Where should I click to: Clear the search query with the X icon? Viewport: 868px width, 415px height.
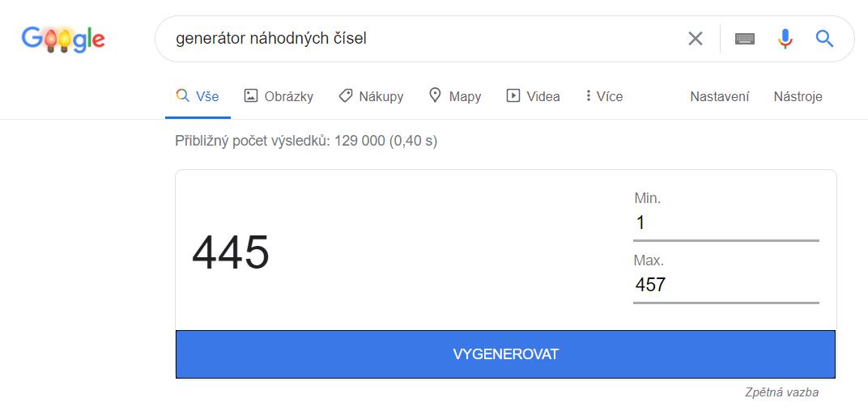coord(695,39)
